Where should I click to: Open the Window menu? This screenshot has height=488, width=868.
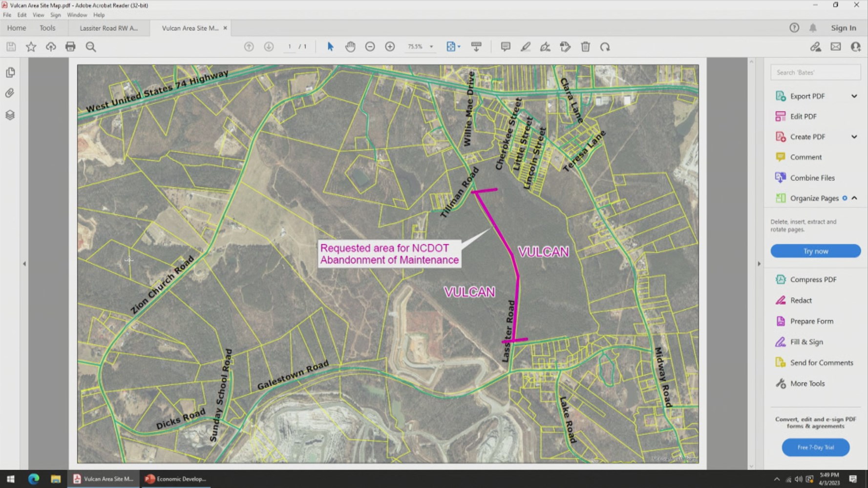click(77, 15)
